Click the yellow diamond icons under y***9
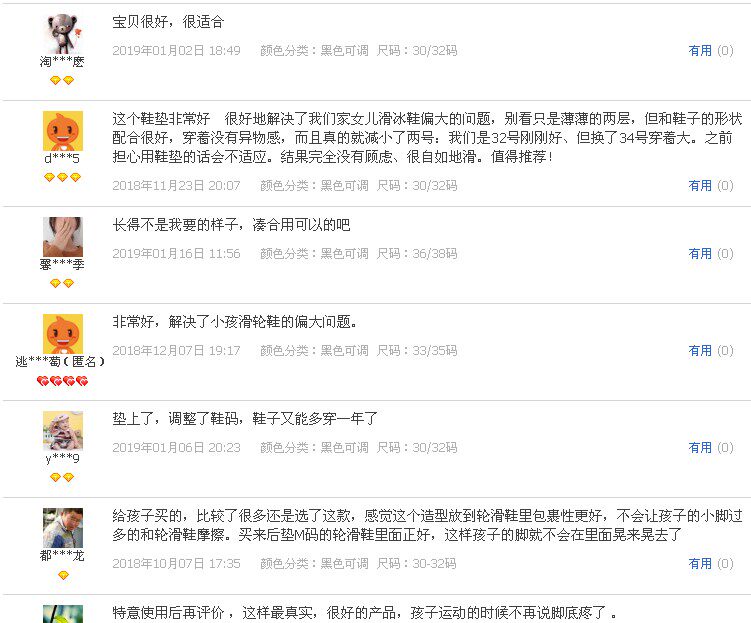 click(x=62, y=477)
